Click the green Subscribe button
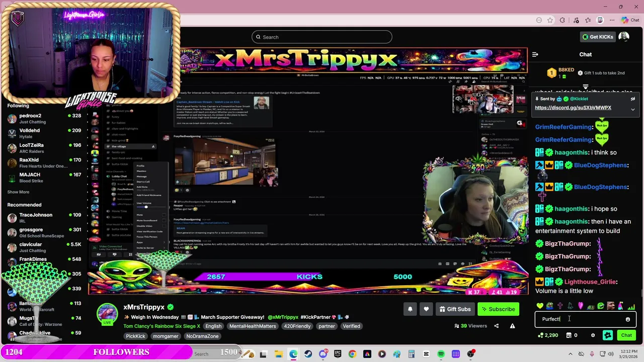This screenshot has height=362, width=644. (498, 309)
